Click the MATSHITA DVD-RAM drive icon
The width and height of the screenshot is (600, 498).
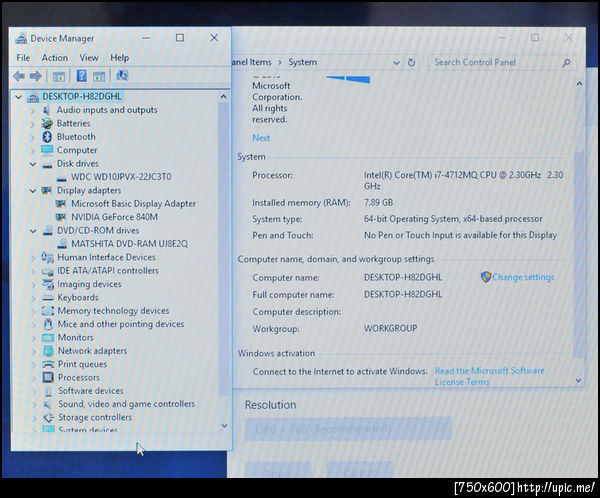tap(62, 243)
